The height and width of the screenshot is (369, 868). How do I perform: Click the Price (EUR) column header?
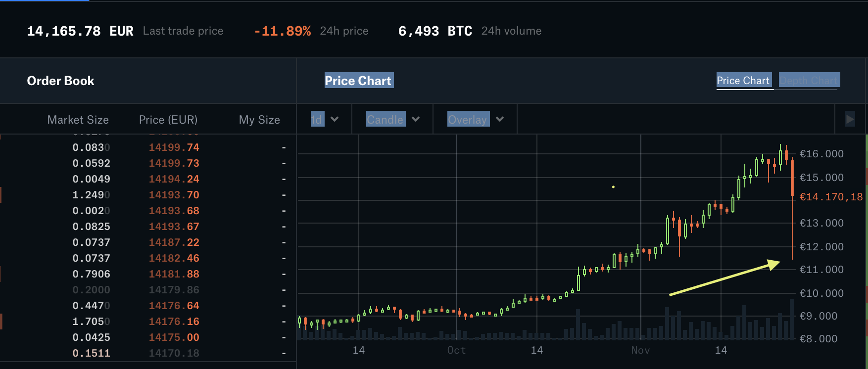click(x=168, y=119)
